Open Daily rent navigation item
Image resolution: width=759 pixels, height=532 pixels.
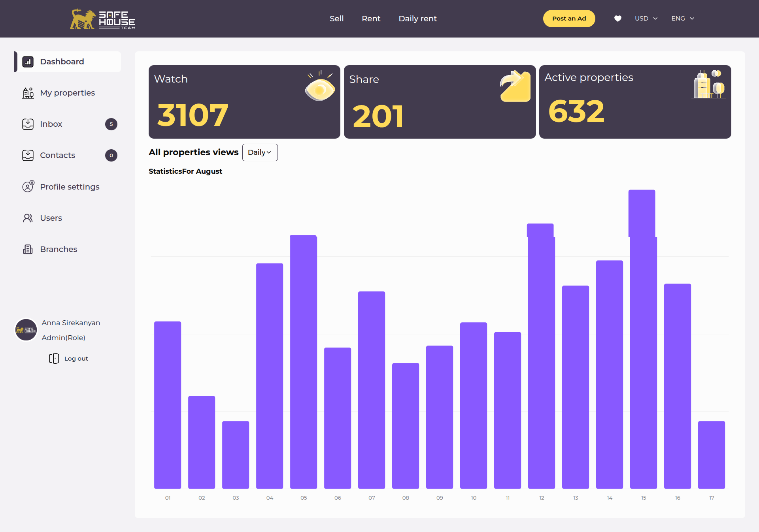(417, 19)
